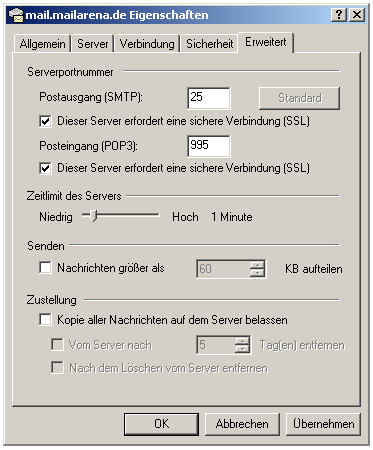Click the down arrow of KB aufteilen spinner
Image resolution: width=373 pixels, height=450 pixels.
tap(257, 273)
